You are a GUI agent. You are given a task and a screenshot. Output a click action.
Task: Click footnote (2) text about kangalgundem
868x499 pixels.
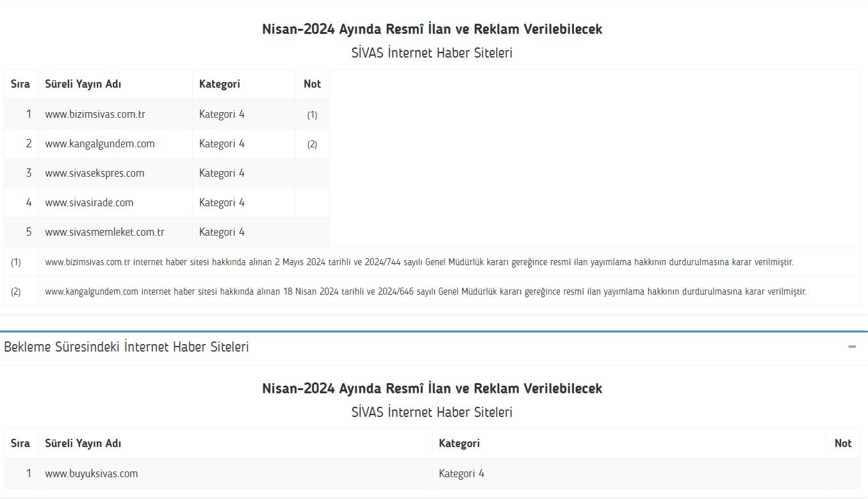pyautogui.click(x=425, y=291)
